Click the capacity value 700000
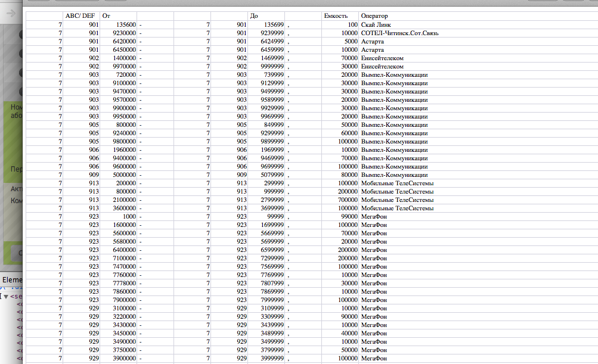Viewport: 598px width, 364px height. pos(348,200)
